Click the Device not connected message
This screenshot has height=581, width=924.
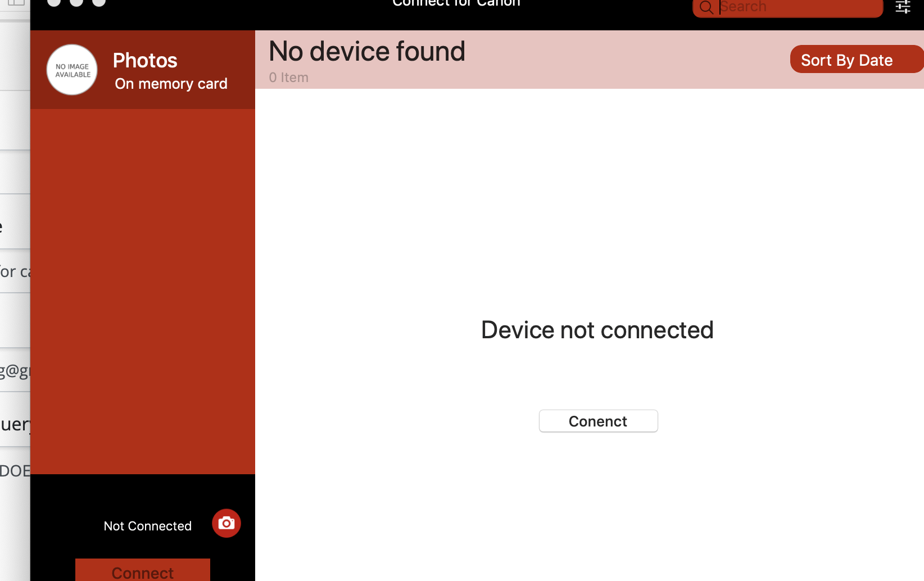pos(597,330)
